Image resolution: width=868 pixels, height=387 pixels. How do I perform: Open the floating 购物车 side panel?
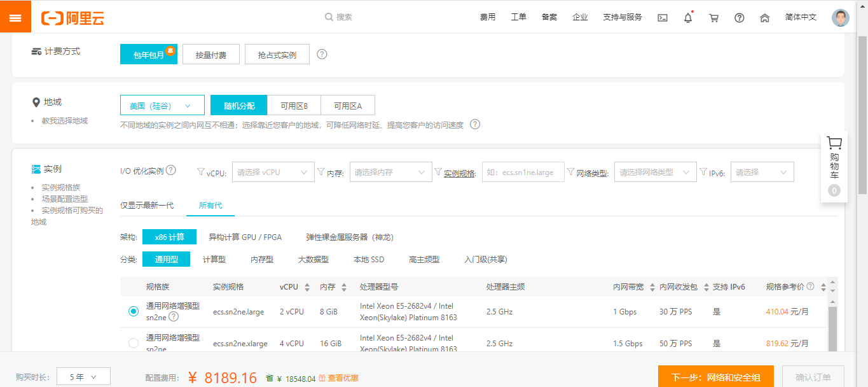click(x=834, y=167)
